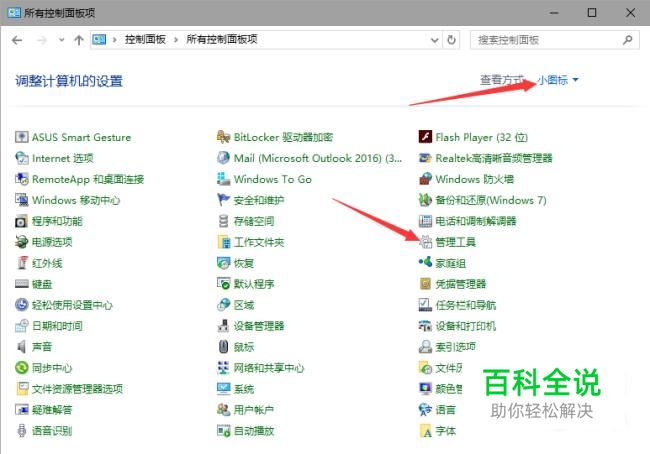Open the 查看方式 小图标 dropdown
The image size is (650, 454).
click(x=558, y=80)
